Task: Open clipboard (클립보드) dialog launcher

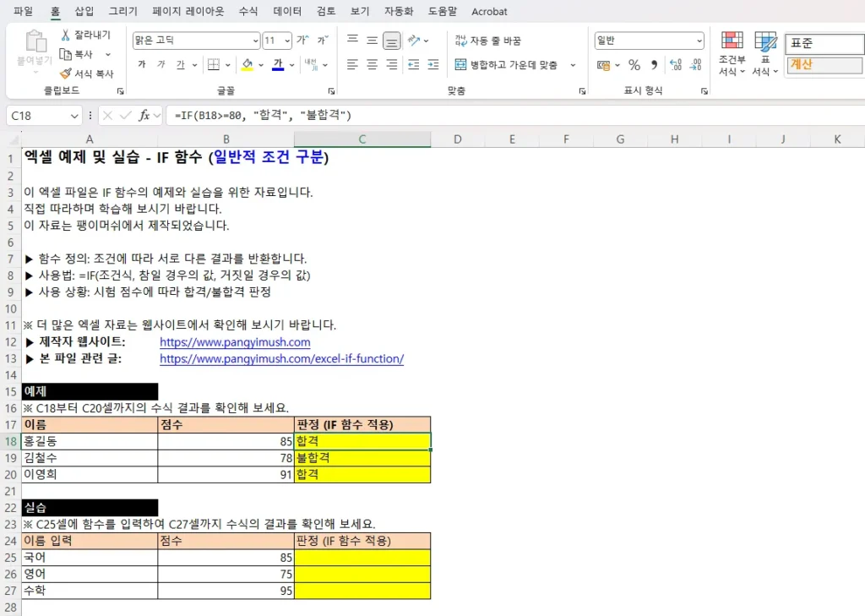Action: click(120, 91)
